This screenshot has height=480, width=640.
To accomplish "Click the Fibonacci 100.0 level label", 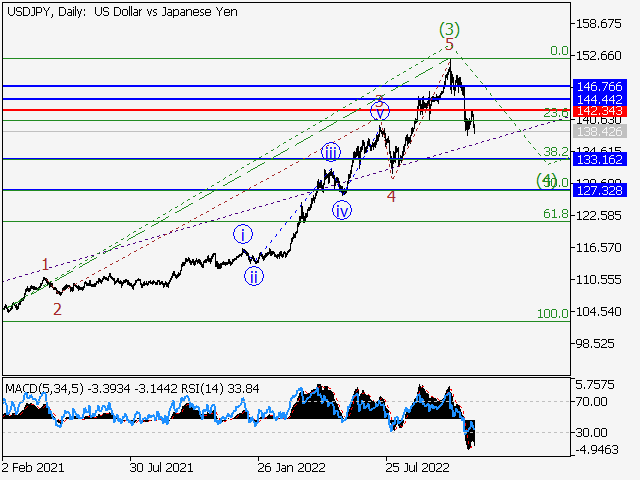I will [x=553, y=313].
